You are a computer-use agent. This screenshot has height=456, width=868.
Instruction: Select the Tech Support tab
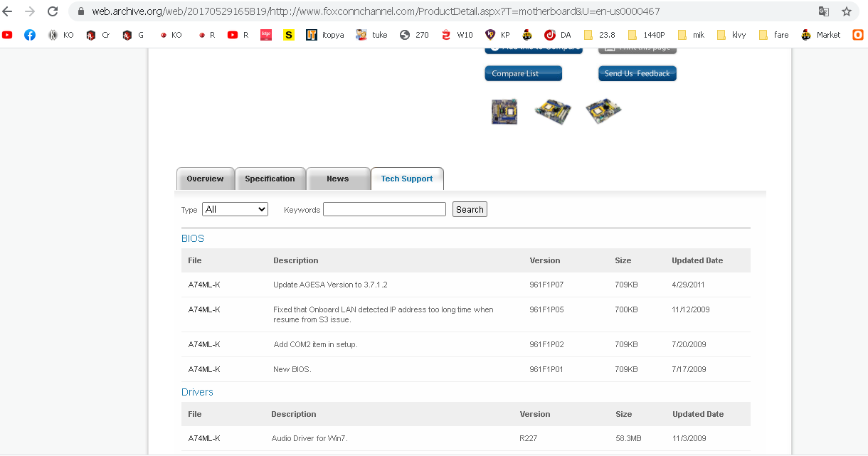(407, 179)
